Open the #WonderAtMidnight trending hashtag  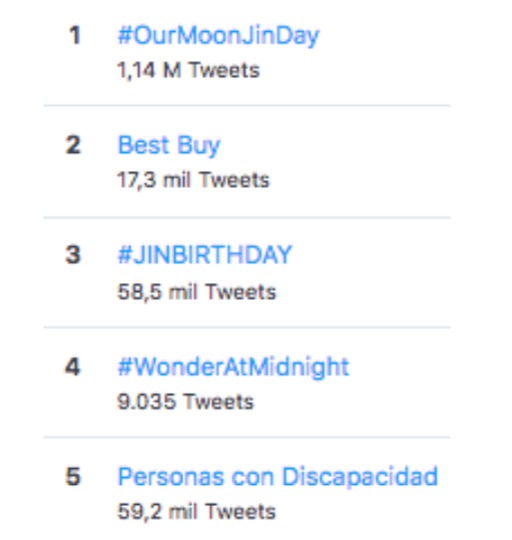tap(233, 367)
